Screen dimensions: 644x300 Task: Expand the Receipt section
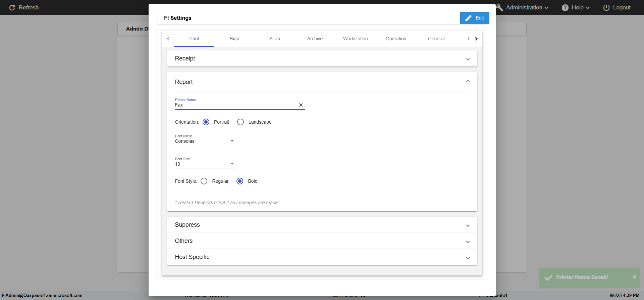(x=468, y=59)
